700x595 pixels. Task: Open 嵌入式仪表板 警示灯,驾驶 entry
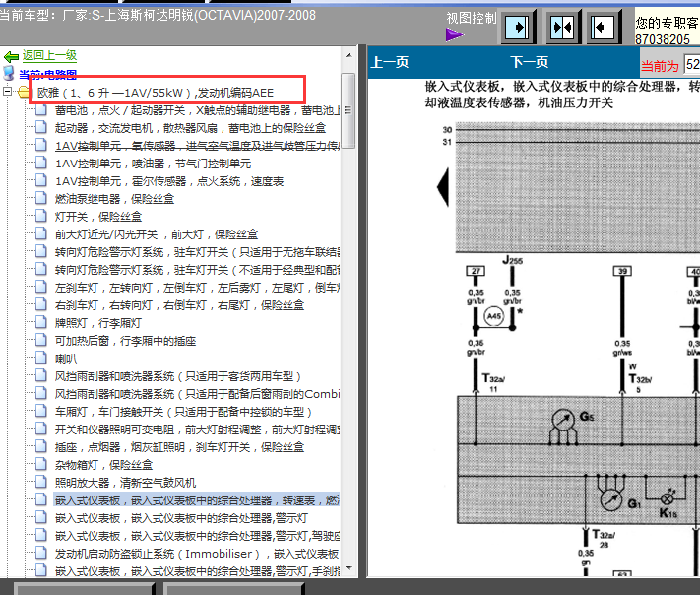197,536
